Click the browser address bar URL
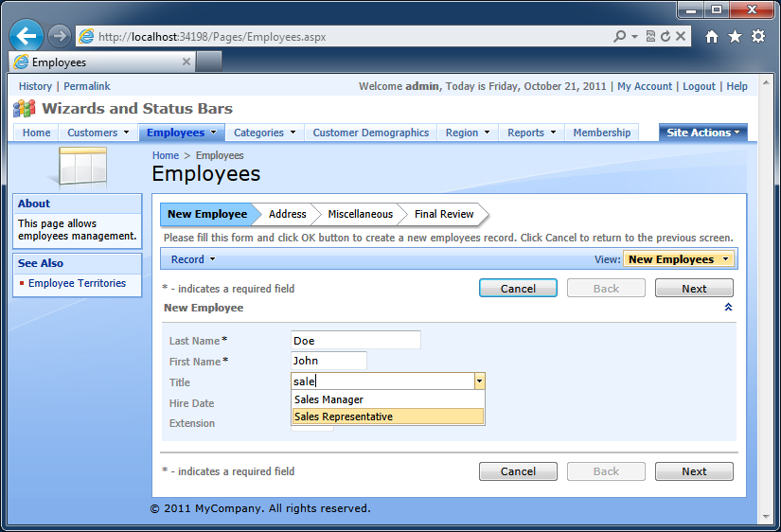781x532 pixels. point(212,36)
